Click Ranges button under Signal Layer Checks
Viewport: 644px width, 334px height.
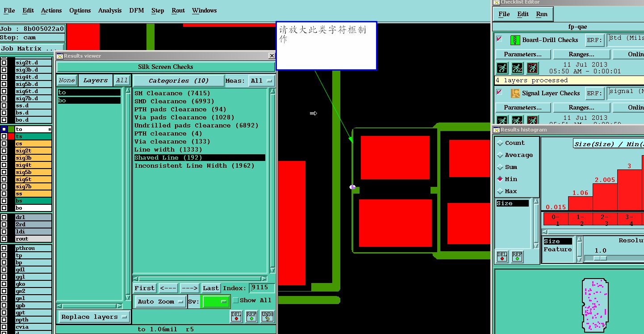pyautogui.click(x=581, y=107)
